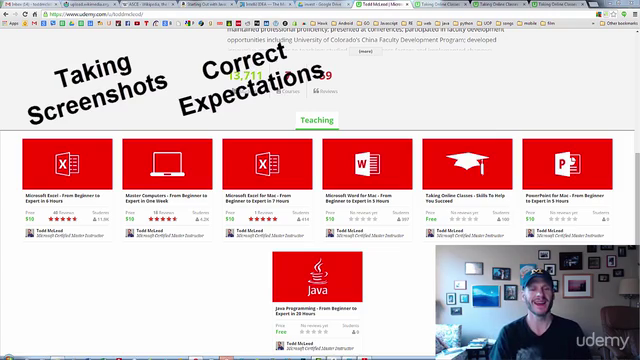
Task: Open the Google Drive bookmark icon
Action: tap(71, 23)
